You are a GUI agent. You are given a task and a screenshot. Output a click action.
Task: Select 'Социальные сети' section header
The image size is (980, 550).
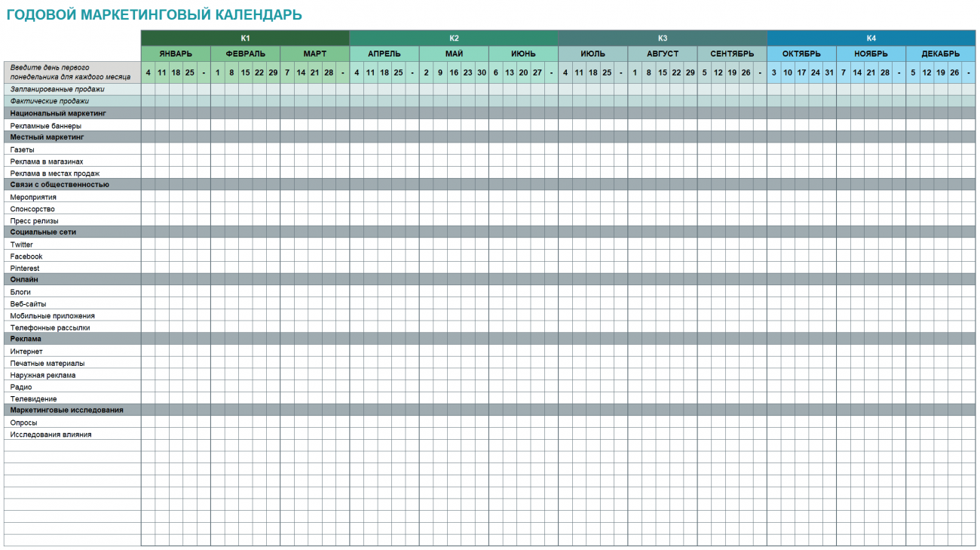tap(72, 232)
